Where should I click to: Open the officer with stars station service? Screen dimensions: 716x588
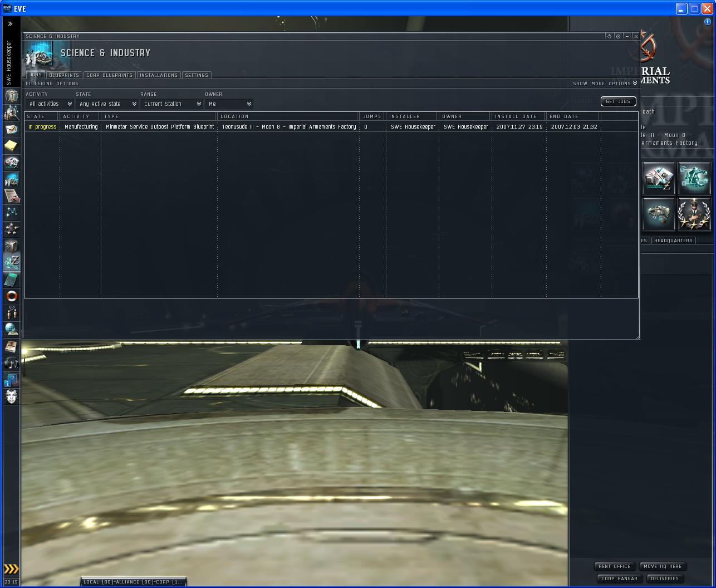pos(694,214)
